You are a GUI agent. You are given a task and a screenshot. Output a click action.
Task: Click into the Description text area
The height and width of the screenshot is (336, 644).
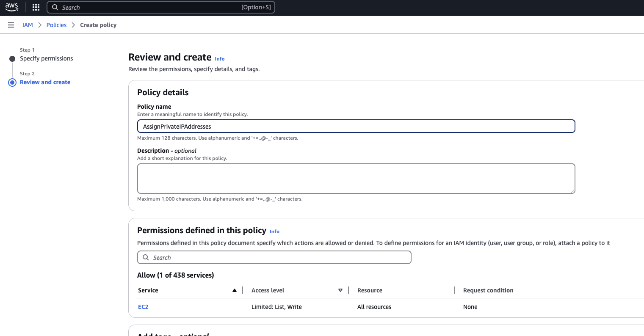356,179
